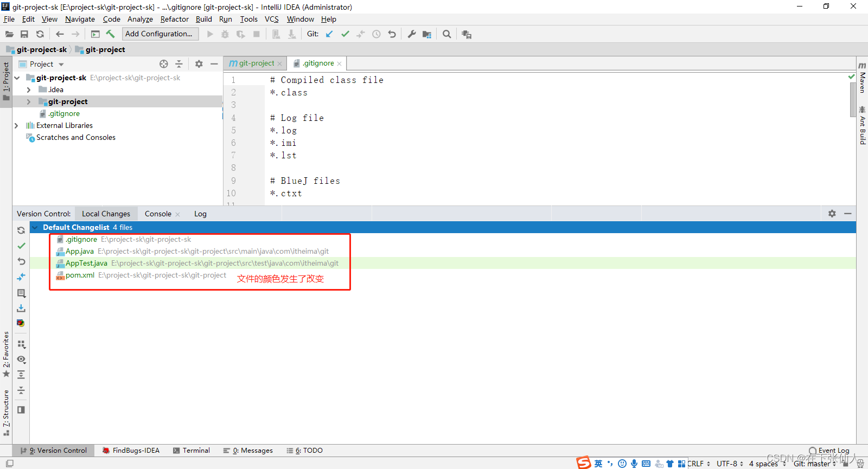This screenshot has width=868, height=469.
Task: Revert changes with the toolbar undo arrow
Action: [392, 34]
